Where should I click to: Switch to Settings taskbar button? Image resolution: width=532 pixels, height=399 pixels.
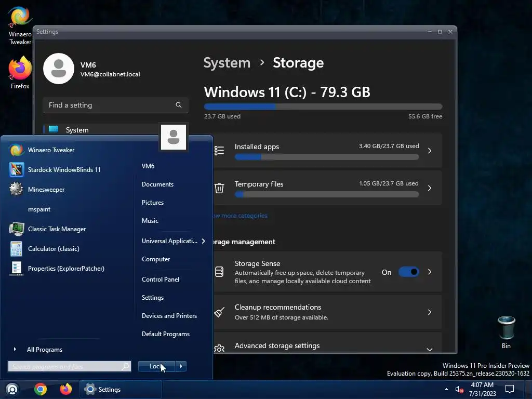[121, 390]
